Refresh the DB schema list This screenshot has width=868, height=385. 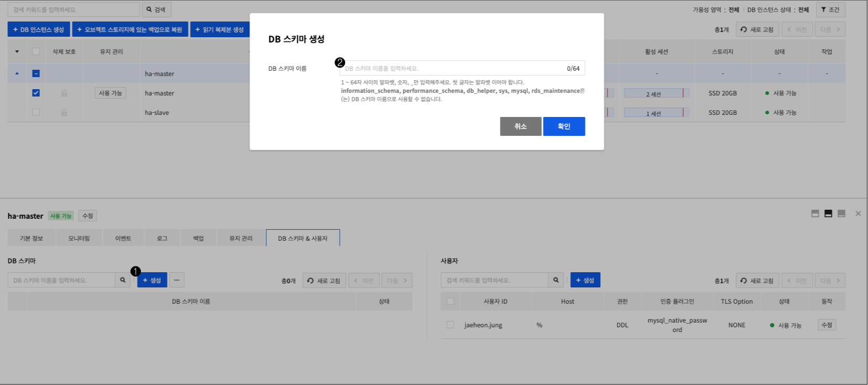coord(324,281)
